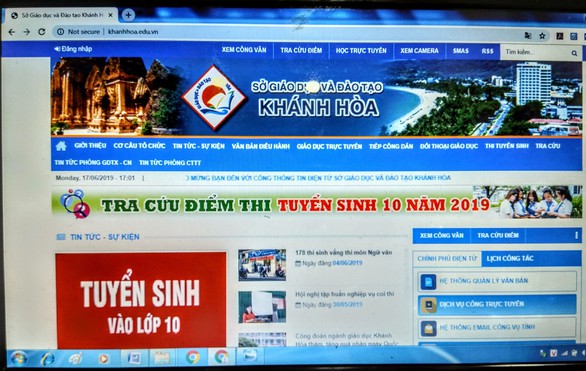Open the Khánh Hòa education department logo
Image resolution: width=586 pixels, height=371 pixels.
coord(214,98)
